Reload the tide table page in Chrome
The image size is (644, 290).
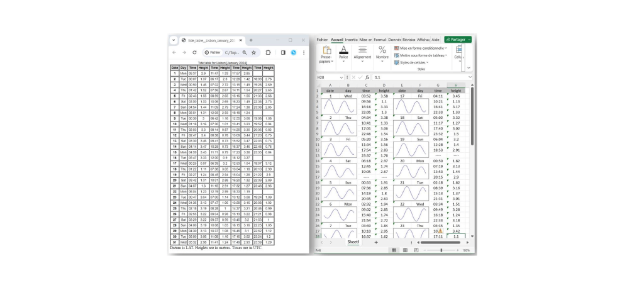click(x=195, y=53)
